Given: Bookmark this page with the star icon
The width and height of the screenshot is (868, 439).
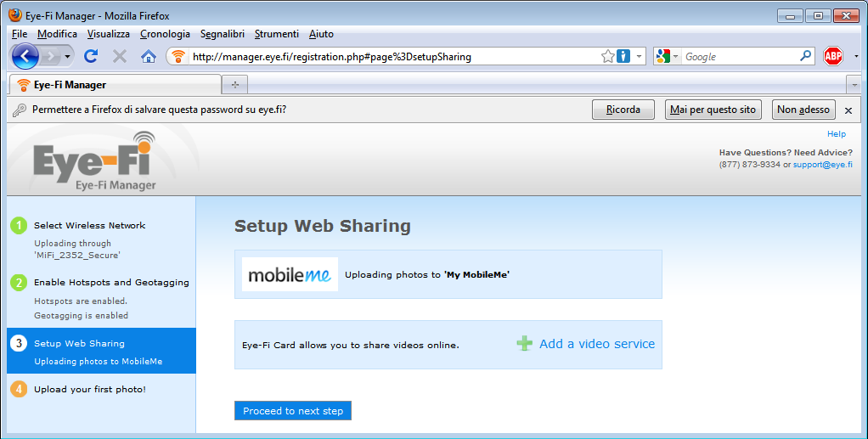Looking at the screenshot, I should pos(608,56).
